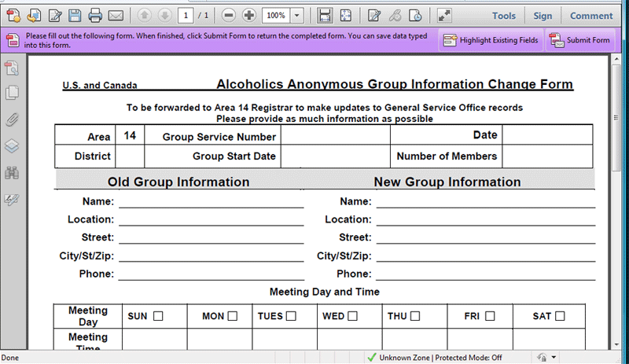Click the vertical scrollbar down arrow

coord(616,344)
